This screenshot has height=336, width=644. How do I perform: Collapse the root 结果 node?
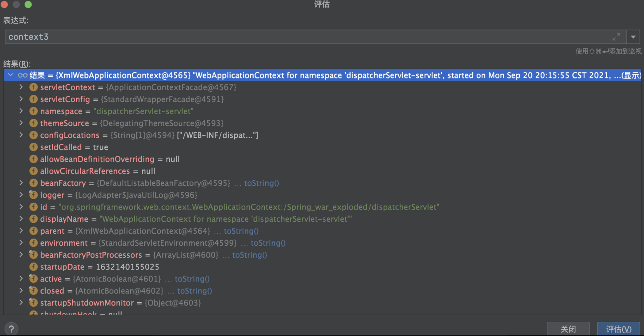tap(10, 75)
